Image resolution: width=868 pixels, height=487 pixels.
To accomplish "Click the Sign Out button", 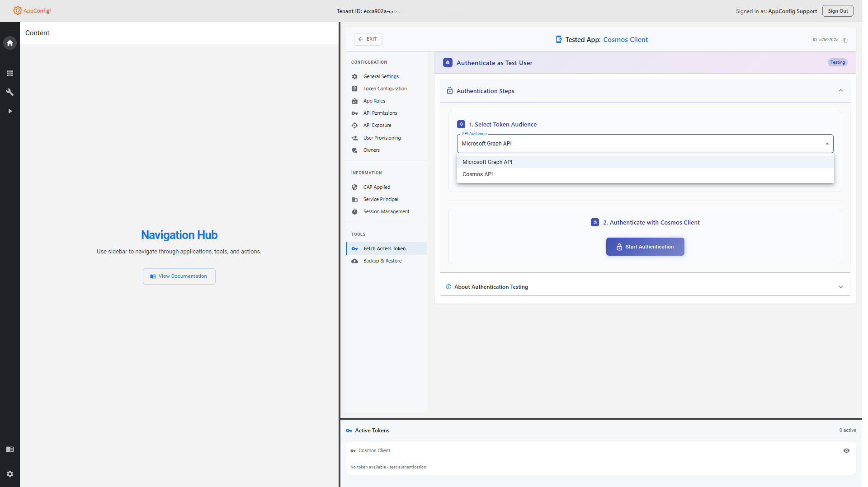I will pos(838,11).
